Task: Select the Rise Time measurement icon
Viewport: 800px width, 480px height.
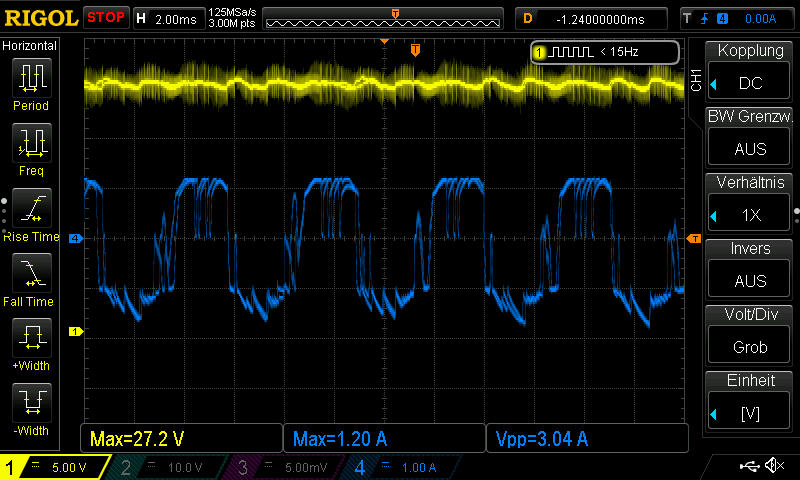Action: click(32, 208)
